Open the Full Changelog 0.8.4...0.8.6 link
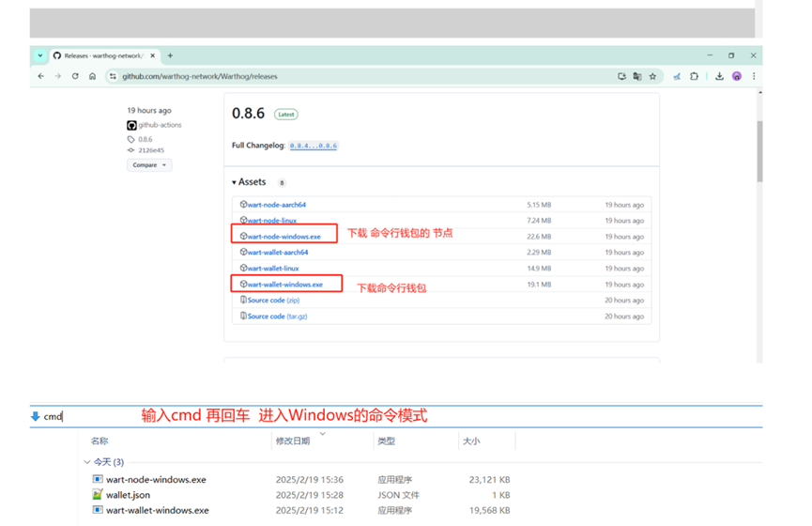This screenshot has width=812, height=526. click(x=313, y=146)
